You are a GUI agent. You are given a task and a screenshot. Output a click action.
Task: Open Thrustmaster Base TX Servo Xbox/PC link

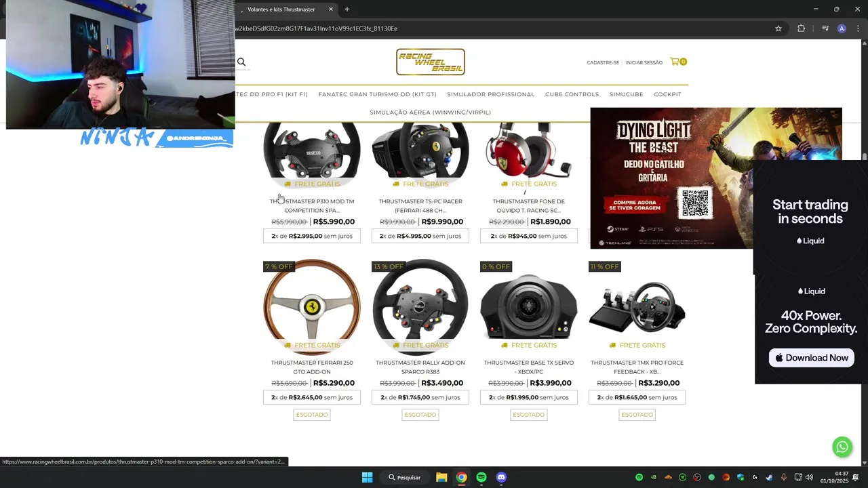(x=529, y=367)
